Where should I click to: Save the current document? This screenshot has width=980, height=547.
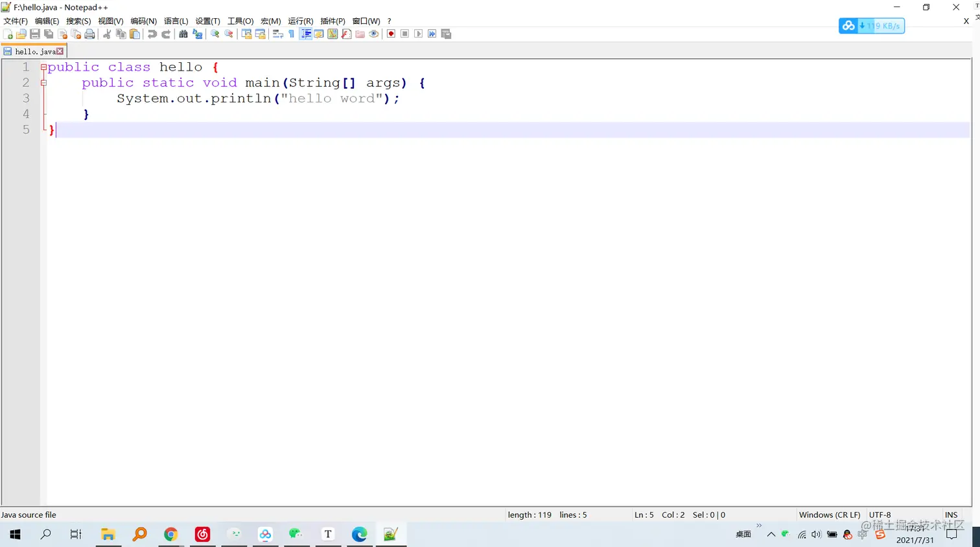point(35,34)
